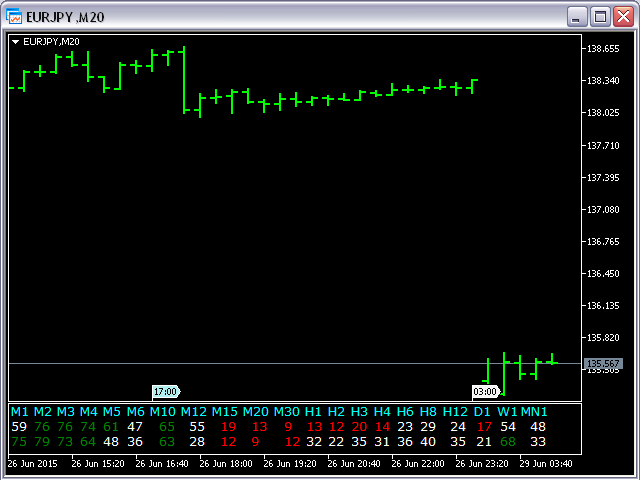Click the 26 Jun 16:40 time axis label
This screenshot has width=640, height=480.
click(x=162, y=464)
